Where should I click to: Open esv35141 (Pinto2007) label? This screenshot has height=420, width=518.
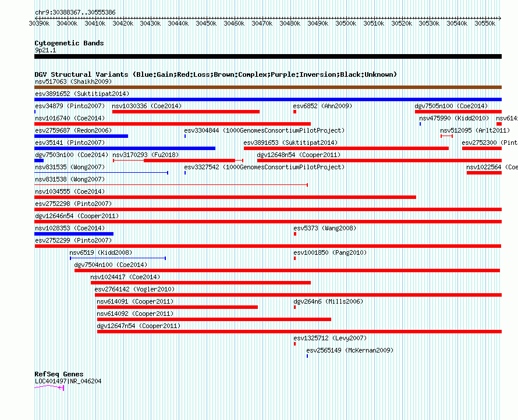coord(70,143)
